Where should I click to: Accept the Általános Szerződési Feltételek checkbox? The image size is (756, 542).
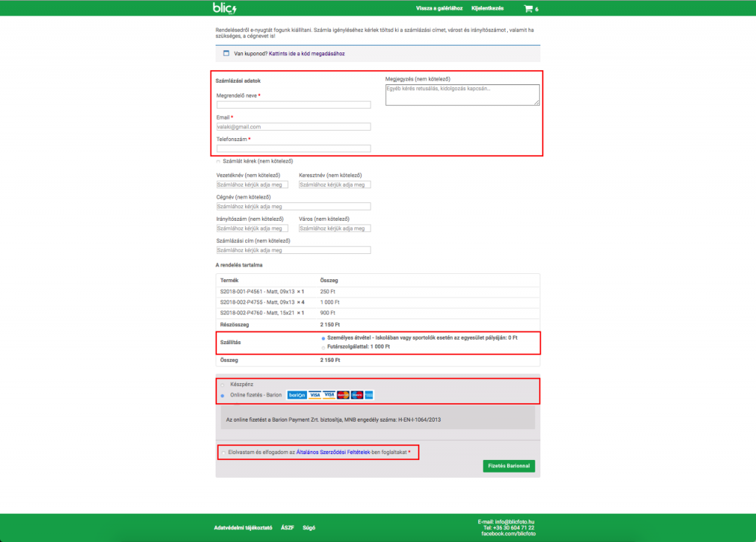[x=223, y=451]
